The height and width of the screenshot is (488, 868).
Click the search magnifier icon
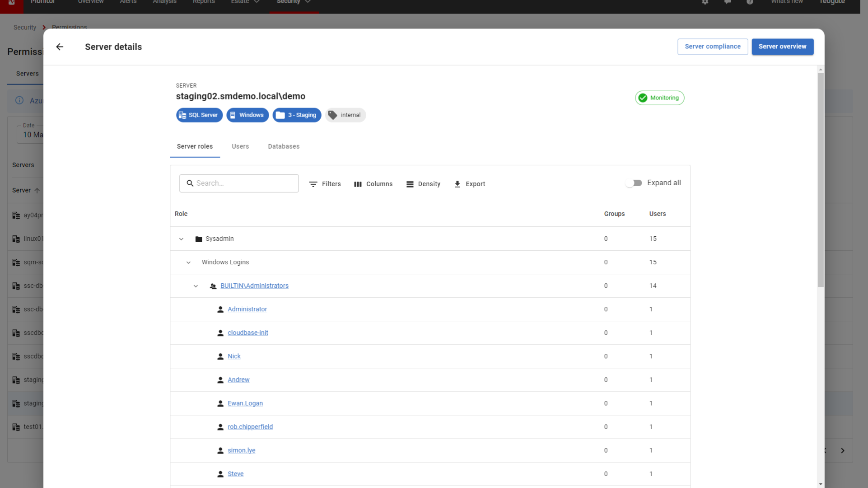pyautogui.click(x=190, y=183)
